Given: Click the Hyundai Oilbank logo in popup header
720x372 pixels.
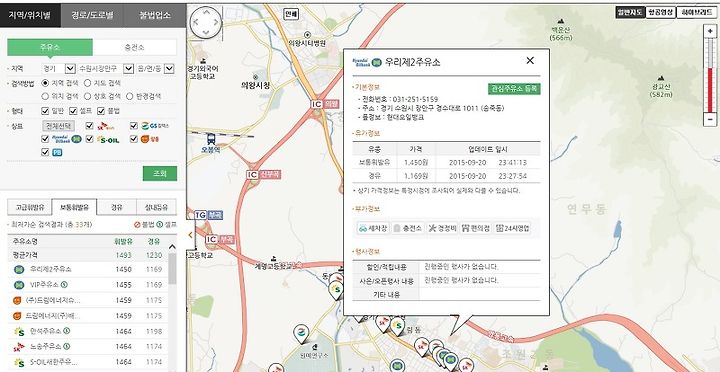Looking at the screenshot, I should (x=366, y=62).
